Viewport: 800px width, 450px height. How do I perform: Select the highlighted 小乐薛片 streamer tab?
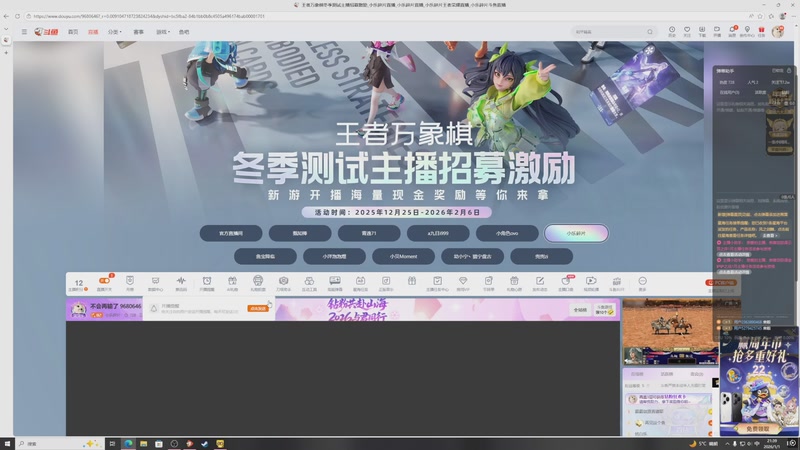pyautogui.click(x=576, y=233)
